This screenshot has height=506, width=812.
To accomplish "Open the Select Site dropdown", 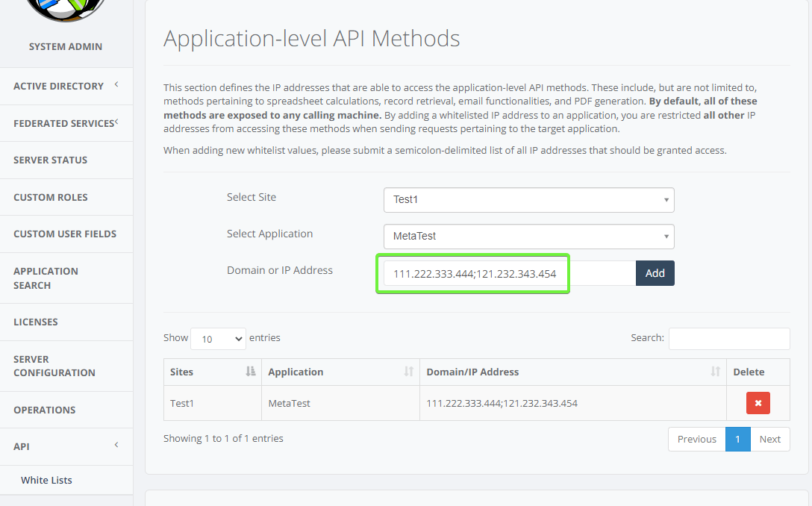I will (x=528, y=200).
